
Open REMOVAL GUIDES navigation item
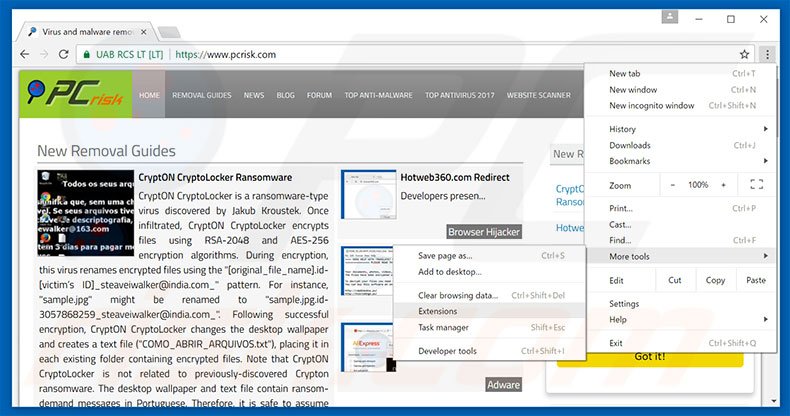[x=202, y=95]
